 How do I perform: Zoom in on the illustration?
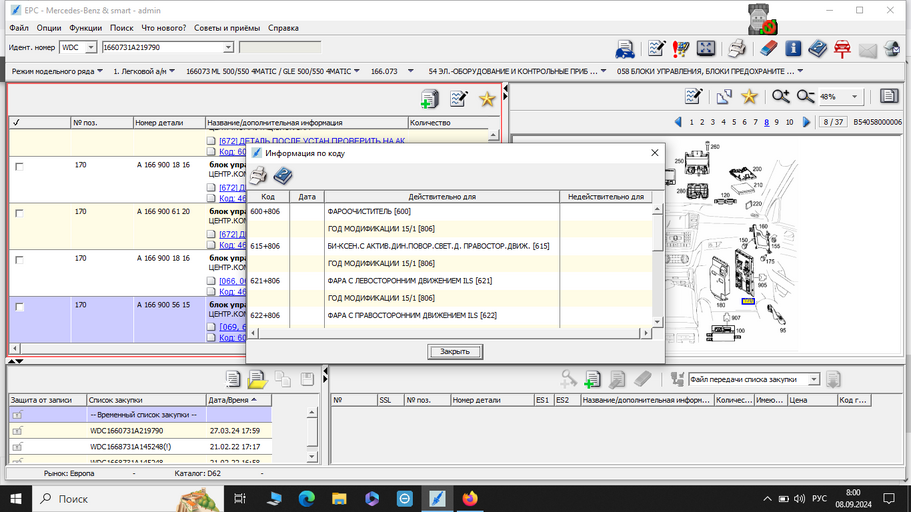click(780, 96)
